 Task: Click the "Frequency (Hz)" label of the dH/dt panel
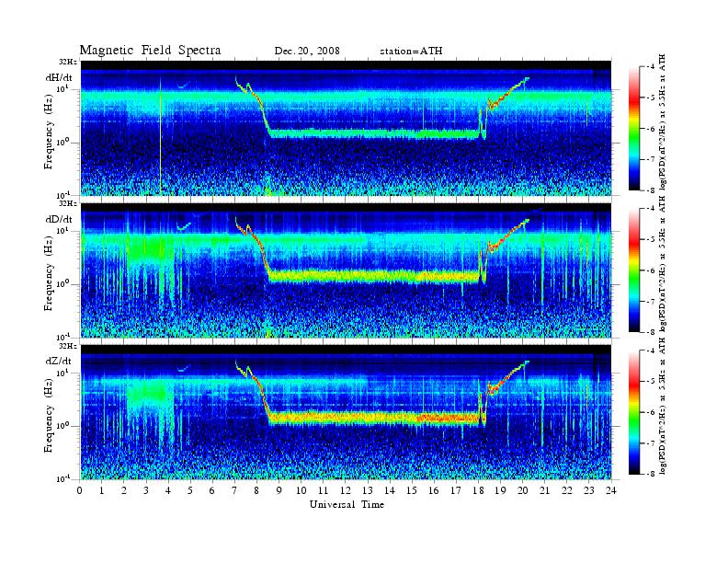[x=49, y=132]
